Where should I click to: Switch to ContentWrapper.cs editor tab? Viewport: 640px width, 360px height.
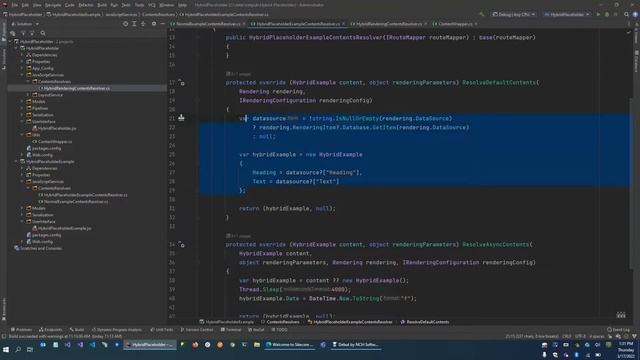[454, 24]
